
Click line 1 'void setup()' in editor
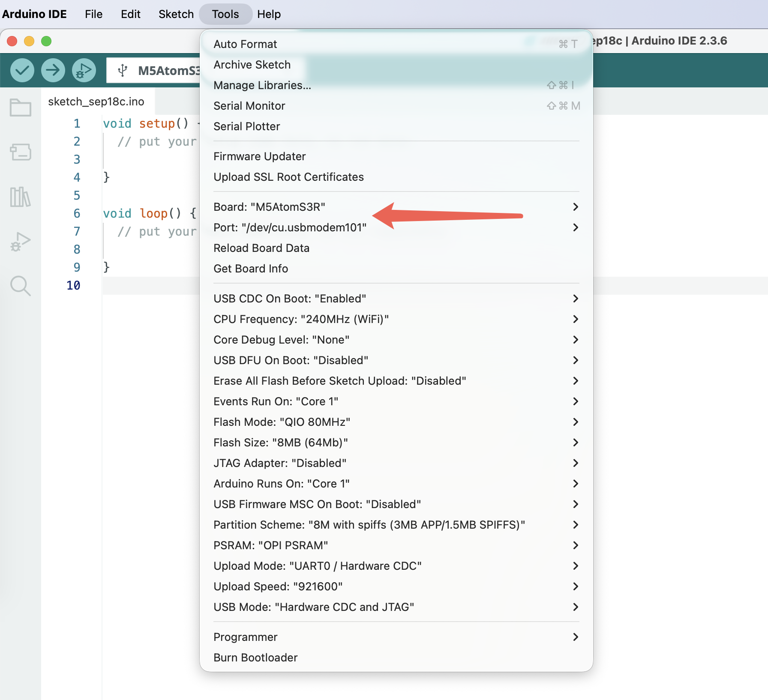pyautogui.click(x=146, y=123)
